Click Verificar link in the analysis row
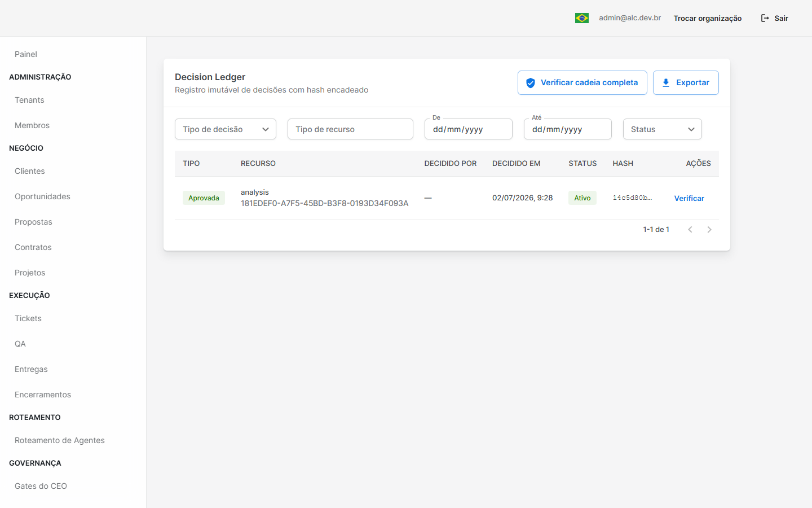Image resolution: width=812 pixels, height=508 pixels. (689, 198)
